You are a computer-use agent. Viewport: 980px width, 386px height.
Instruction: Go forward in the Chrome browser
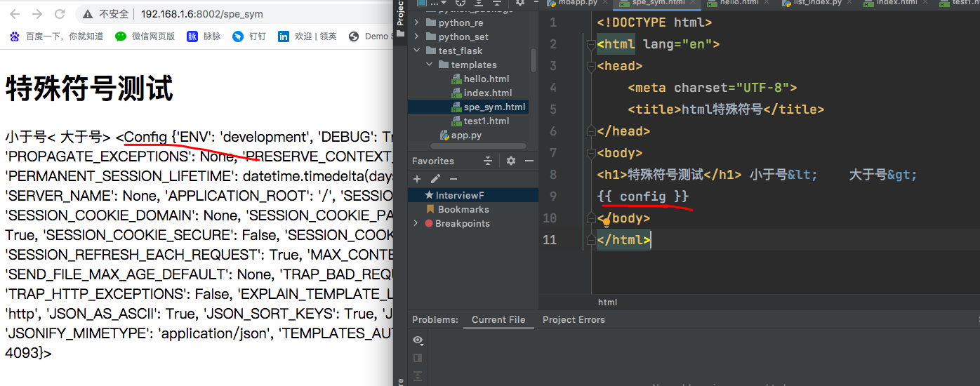(x=37, y=14)
